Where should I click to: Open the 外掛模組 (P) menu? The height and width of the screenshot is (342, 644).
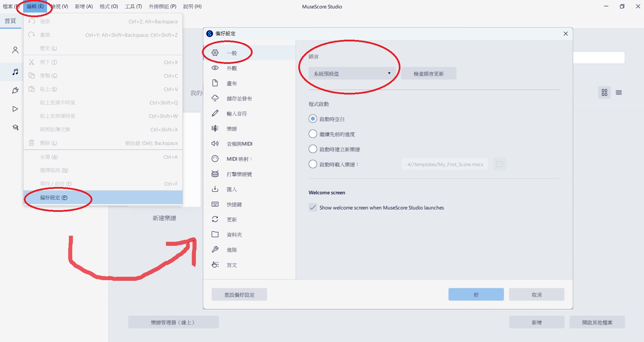(163, 6)
